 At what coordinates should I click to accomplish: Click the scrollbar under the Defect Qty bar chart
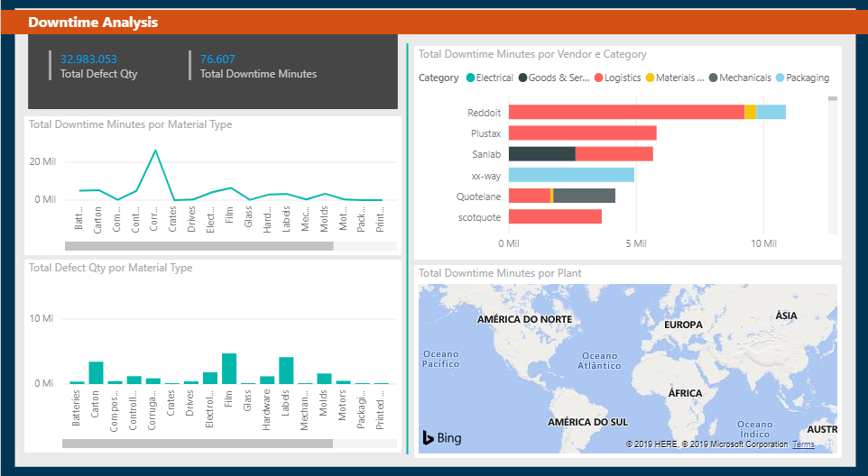click(x=197, y=444)
